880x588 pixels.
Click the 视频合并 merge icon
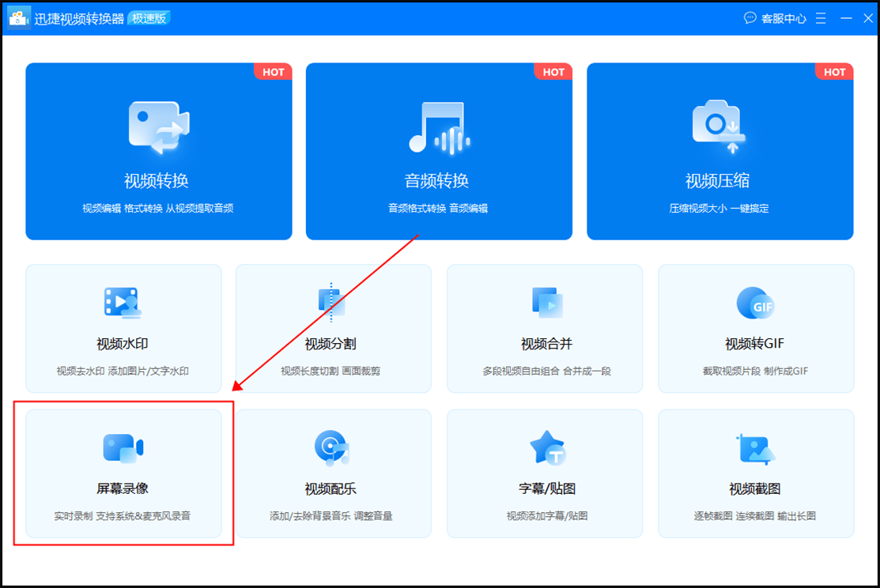(547, 303)
